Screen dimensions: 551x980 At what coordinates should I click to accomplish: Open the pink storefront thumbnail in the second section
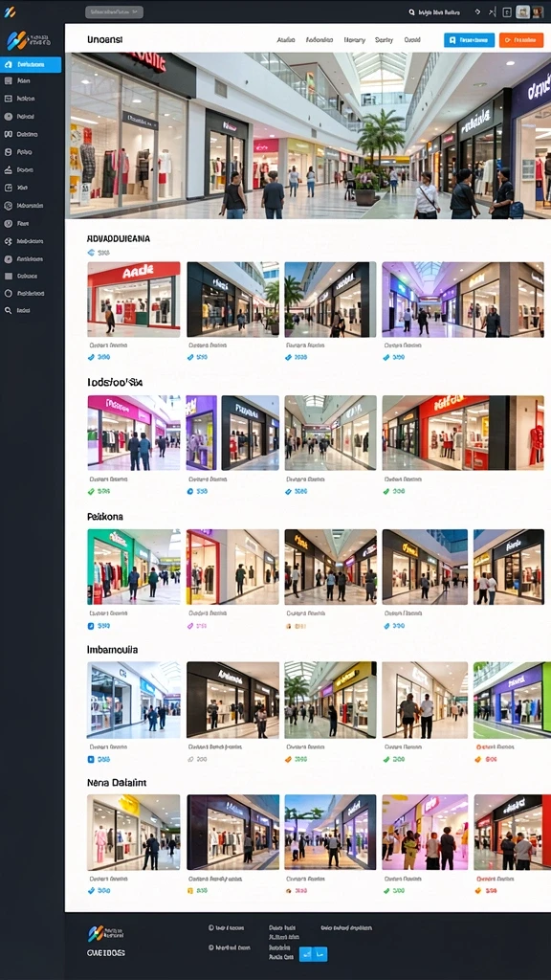pos(134,433)
